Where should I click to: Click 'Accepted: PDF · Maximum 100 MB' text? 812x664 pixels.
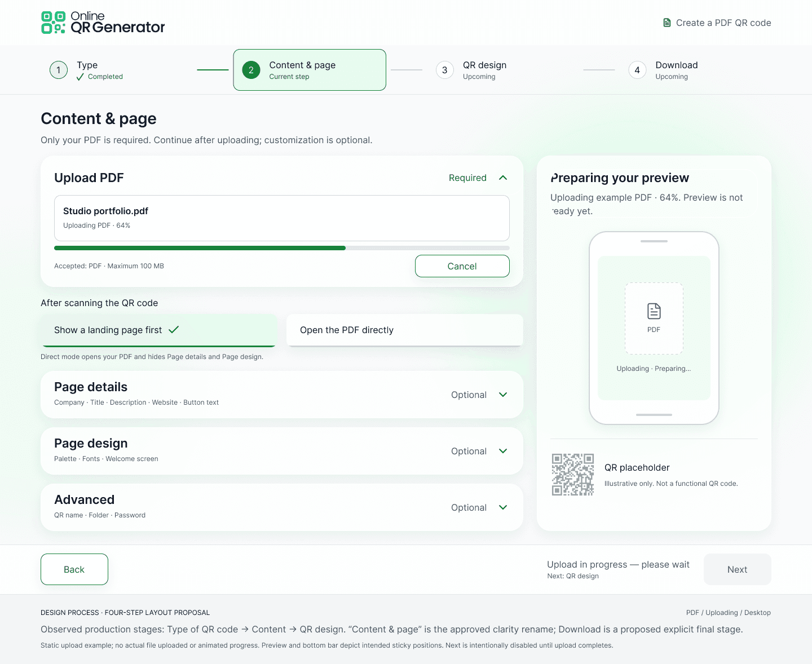109,266
